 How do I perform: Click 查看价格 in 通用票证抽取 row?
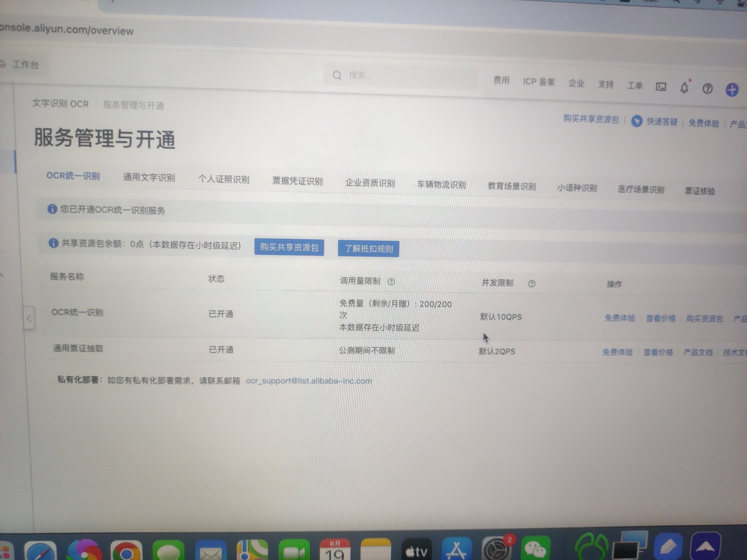658,352
